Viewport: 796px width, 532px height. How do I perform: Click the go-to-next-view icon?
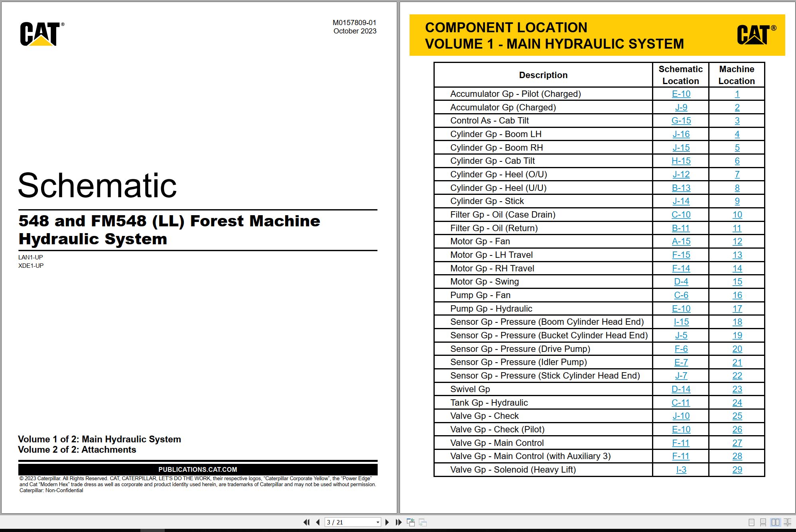423,522
